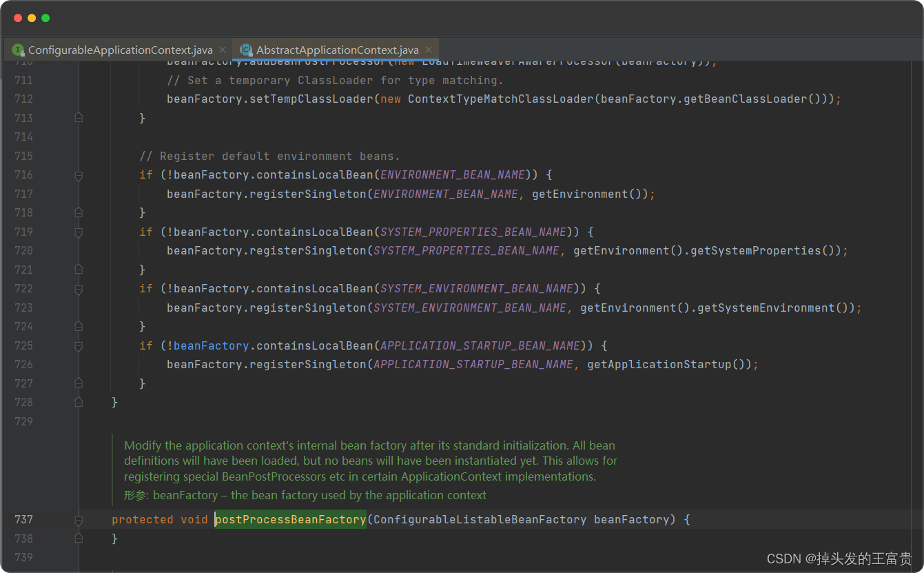Screen dimensions: 924x573
Task: Click the 'Register default environment beans' comment
Action: point(269,156)
